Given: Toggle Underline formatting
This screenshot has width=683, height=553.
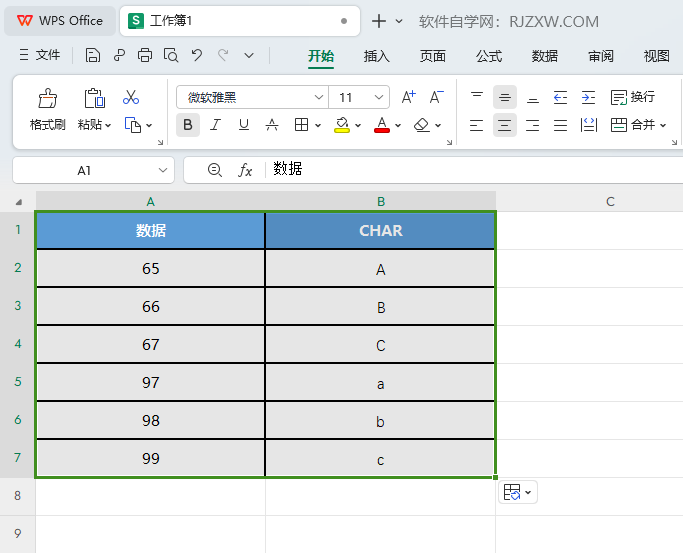Looking at the screenshot, I should [244, 125].
